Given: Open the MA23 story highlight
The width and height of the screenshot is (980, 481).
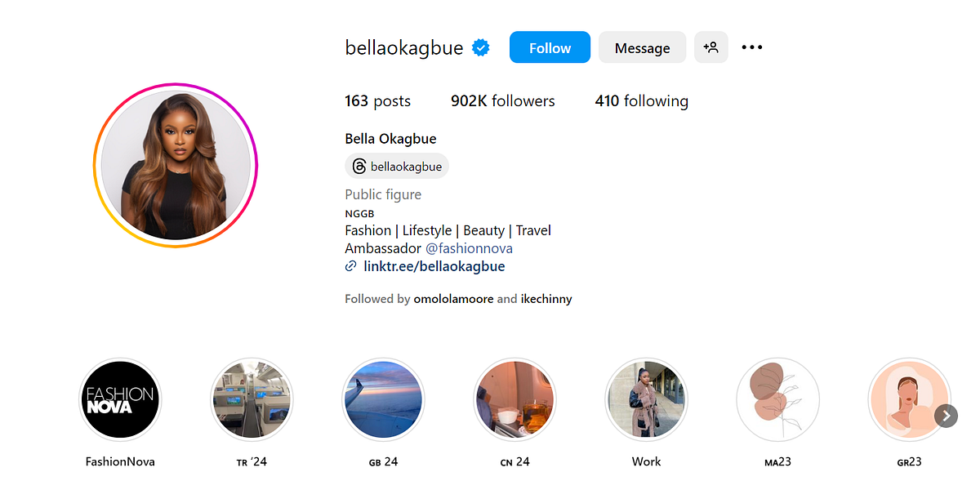Looking at the screenshot, I should 777,399.
